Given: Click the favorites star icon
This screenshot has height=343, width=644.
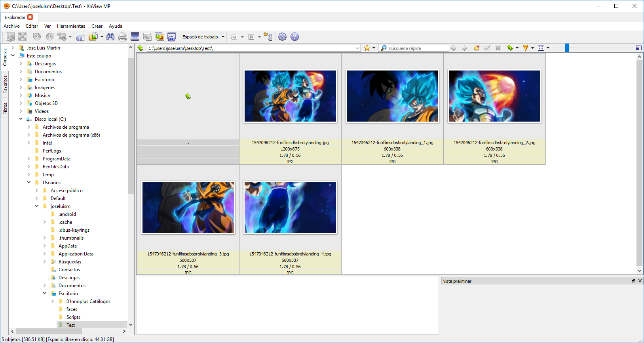Looking at the screenshot, I should pos(367,48).
